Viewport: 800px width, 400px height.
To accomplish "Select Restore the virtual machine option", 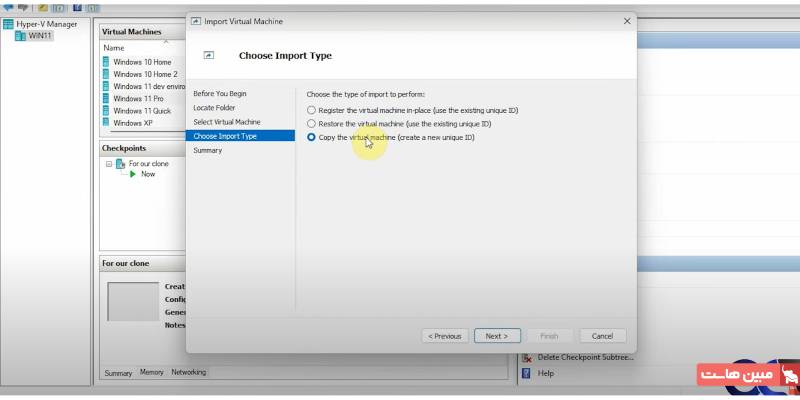I will pyautogui.click(x=311, y=123).
